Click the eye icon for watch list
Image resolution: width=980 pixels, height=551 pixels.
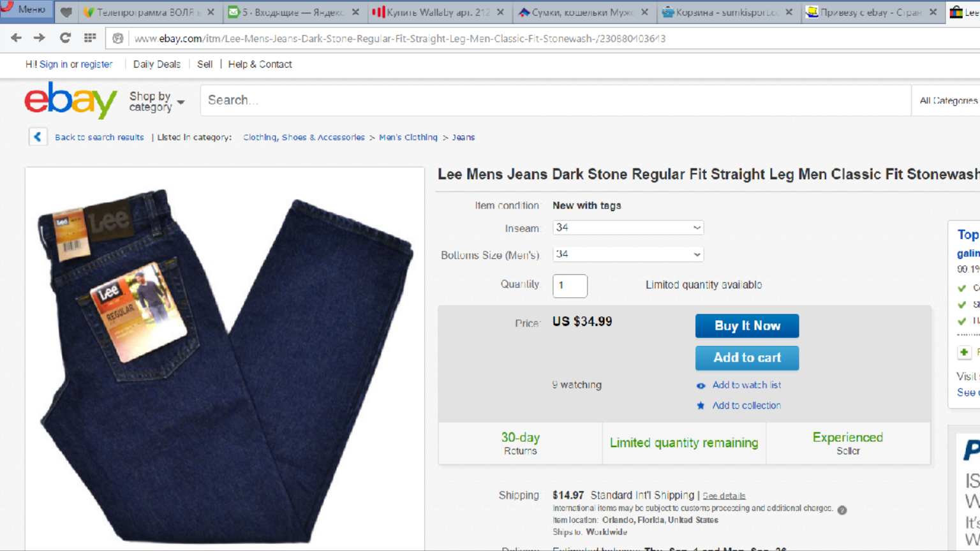coord(701,385)
